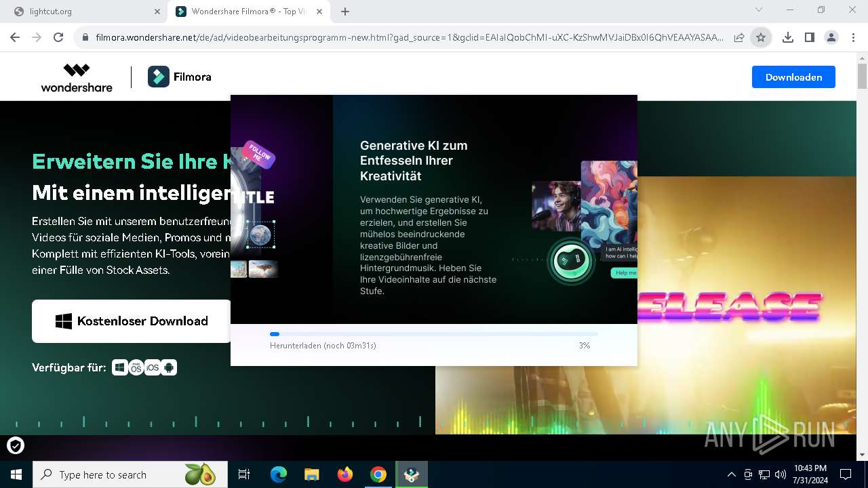Select the iOS platform icon
868x488 pixels.
(153, 367)
